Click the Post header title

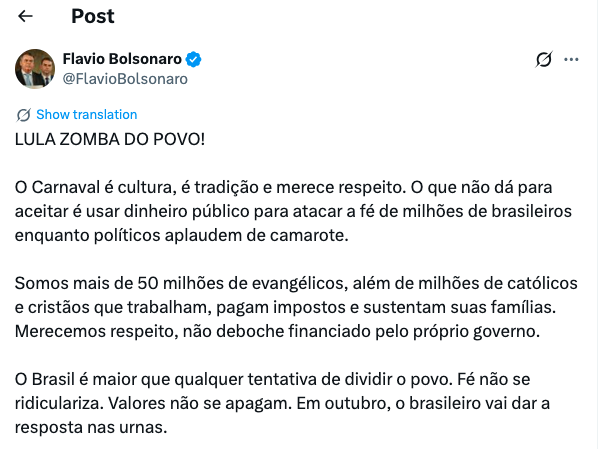click(x=93, y=16)
